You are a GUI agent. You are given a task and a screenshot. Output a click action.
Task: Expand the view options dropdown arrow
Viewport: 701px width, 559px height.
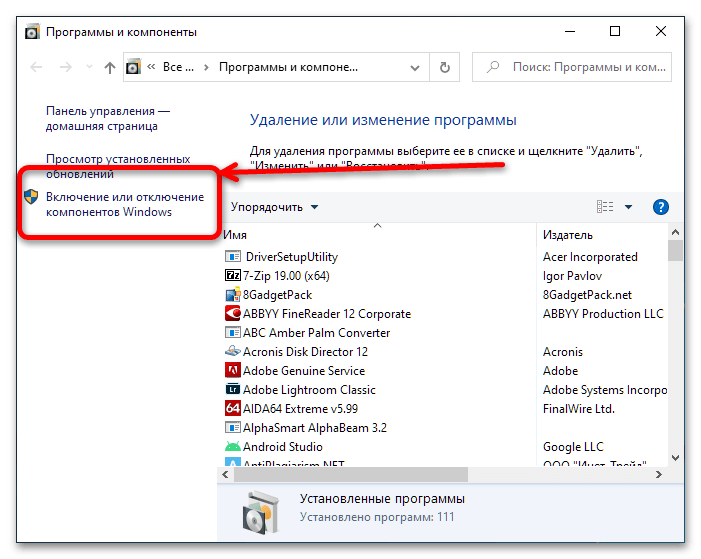pyautogui.click(x=628, y=207)
